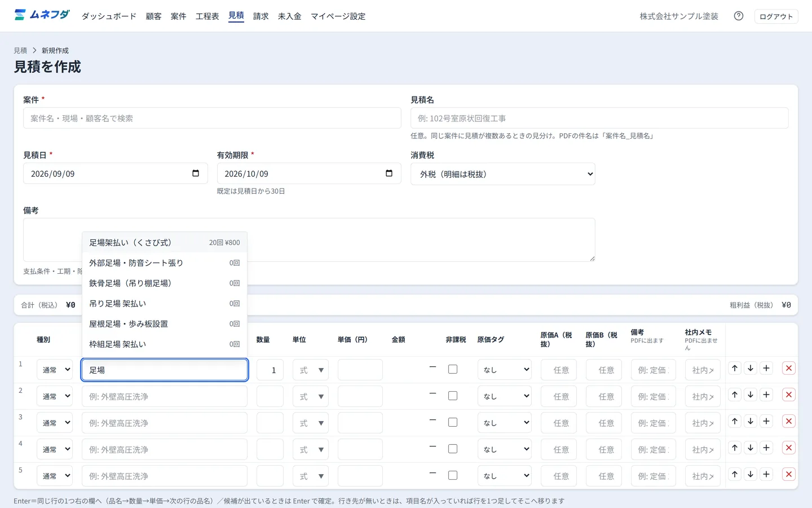
Task: Click the 数量 field in row 1
Action: pos(270,370)
